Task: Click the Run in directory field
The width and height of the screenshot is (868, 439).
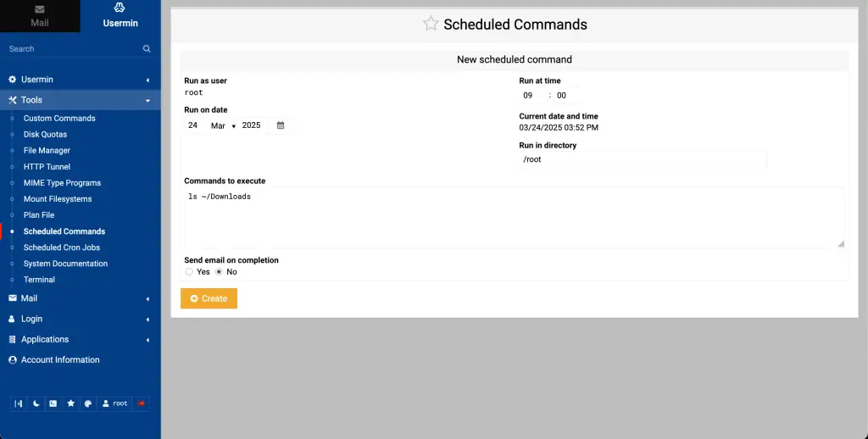Action: [643, 159]
